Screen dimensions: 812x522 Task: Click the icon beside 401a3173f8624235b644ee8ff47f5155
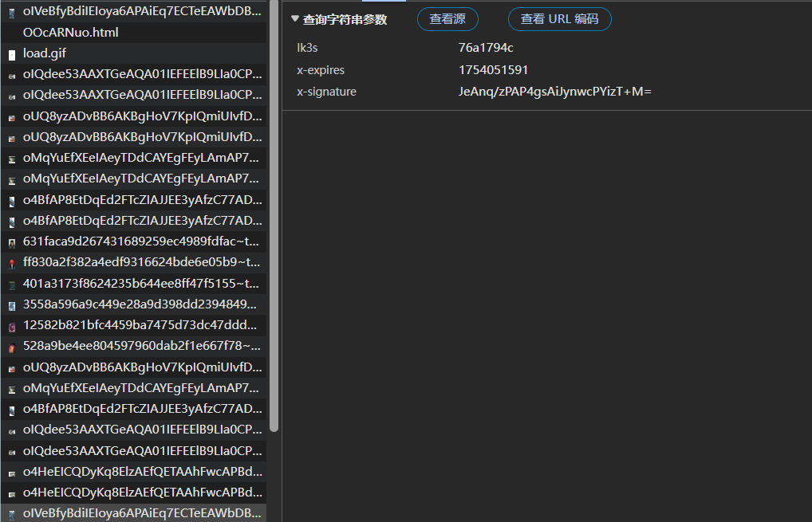(x=12, y=285)
